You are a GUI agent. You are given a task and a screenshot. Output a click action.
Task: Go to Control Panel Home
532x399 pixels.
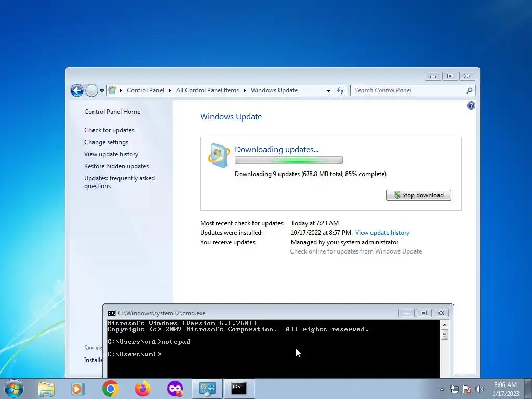pos(112,112)
